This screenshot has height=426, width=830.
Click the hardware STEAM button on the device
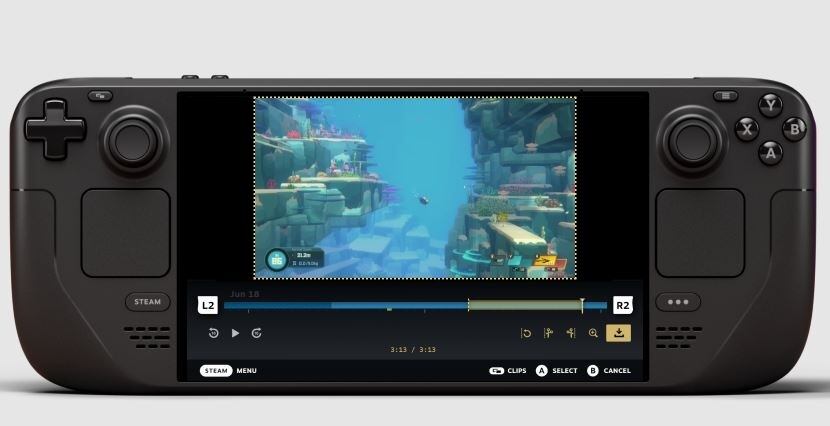148,302
